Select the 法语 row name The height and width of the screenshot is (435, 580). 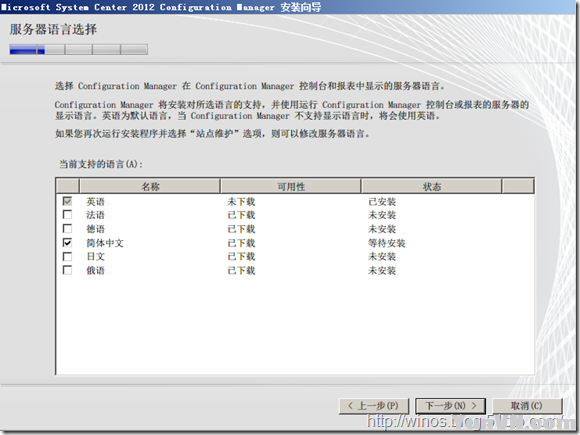tap(95, 215)
